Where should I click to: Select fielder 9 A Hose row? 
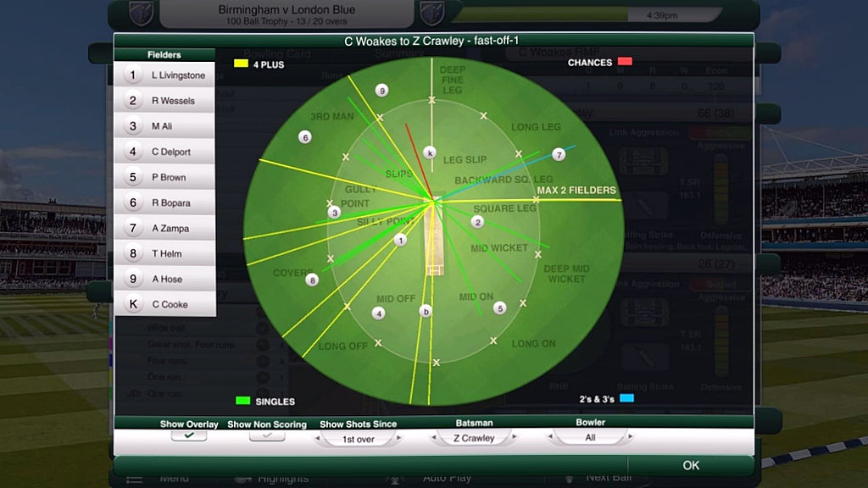coord(164,278)
